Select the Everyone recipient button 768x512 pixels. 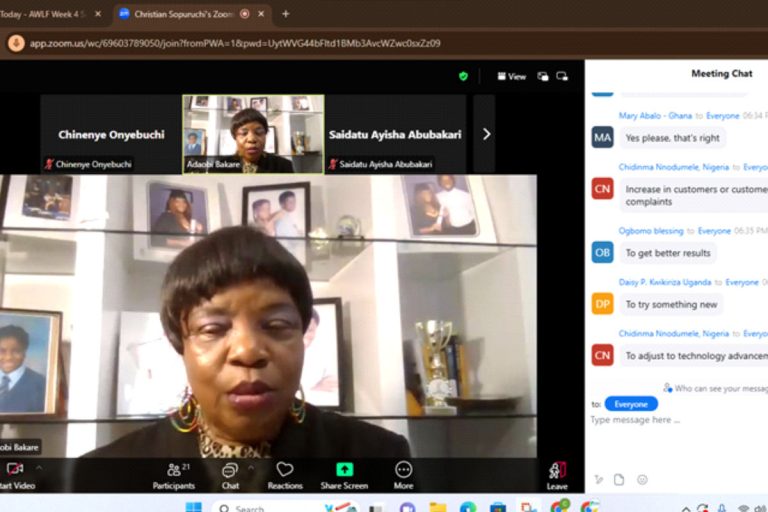pos(631,404)
